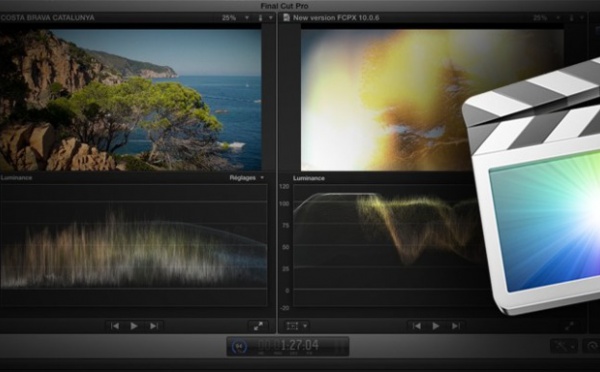Toggle the right viewer display options switch

pyautogui.click(x=572, y=18)
